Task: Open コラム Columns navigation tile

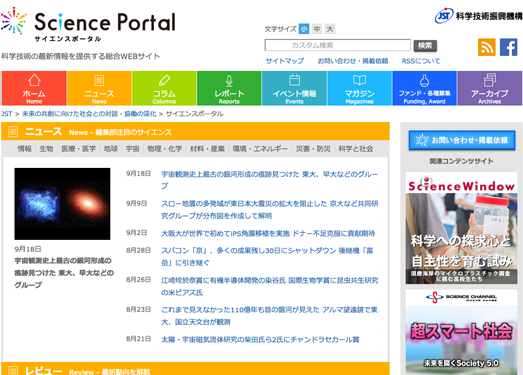Action: (x=164, y=88)
